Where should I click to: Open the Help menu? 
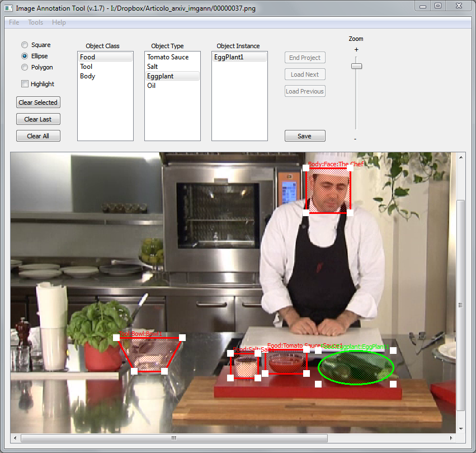pyautogui.click(x=59, y=22)
